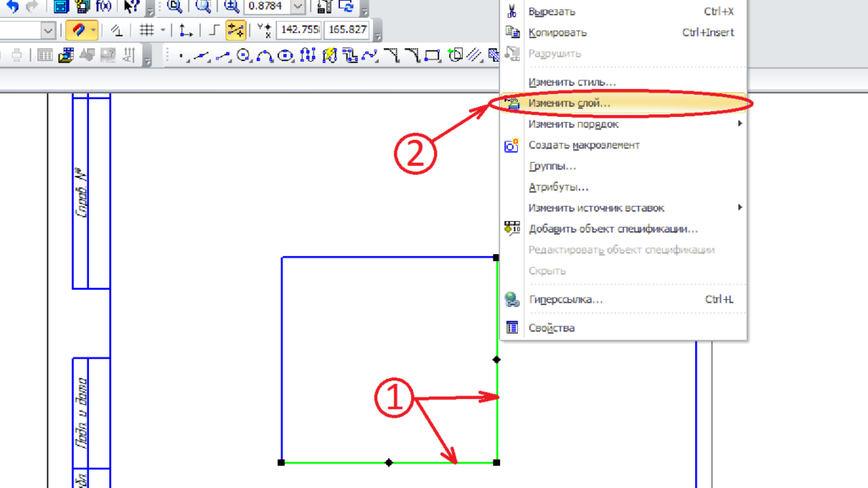Click the undo arrow icon
The image size is (868, 488).
point(13,6)
